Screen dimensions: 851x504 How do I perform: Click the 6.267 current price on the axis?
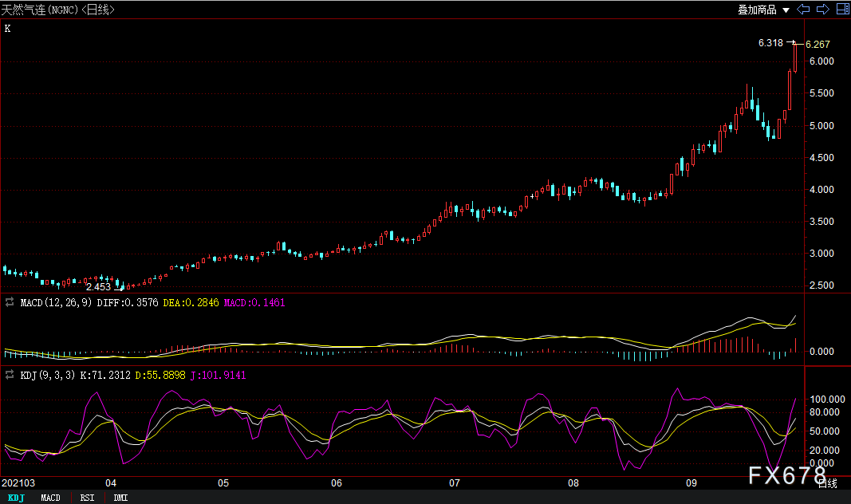[818, 45]
